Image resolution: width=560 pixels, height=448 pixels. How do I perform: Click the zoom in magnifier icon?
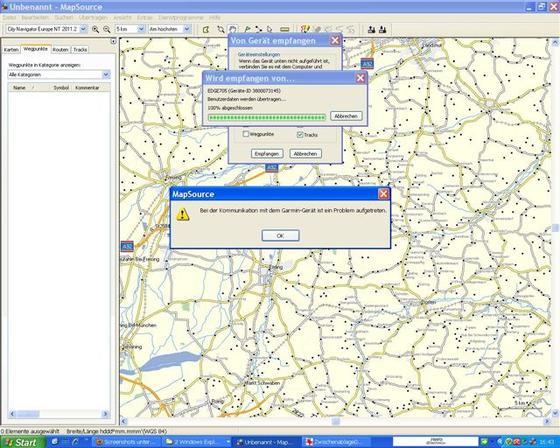tap(95, 30)
